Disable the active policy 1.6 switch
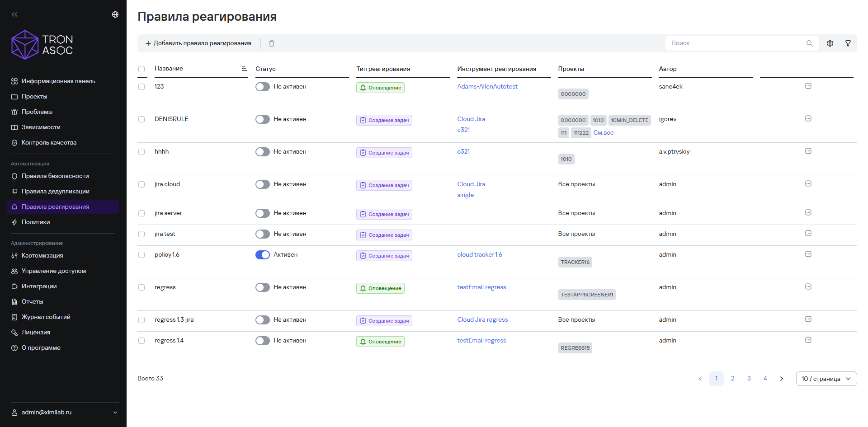Viewport: 868px width, 427px height. [x=263, y=255]
